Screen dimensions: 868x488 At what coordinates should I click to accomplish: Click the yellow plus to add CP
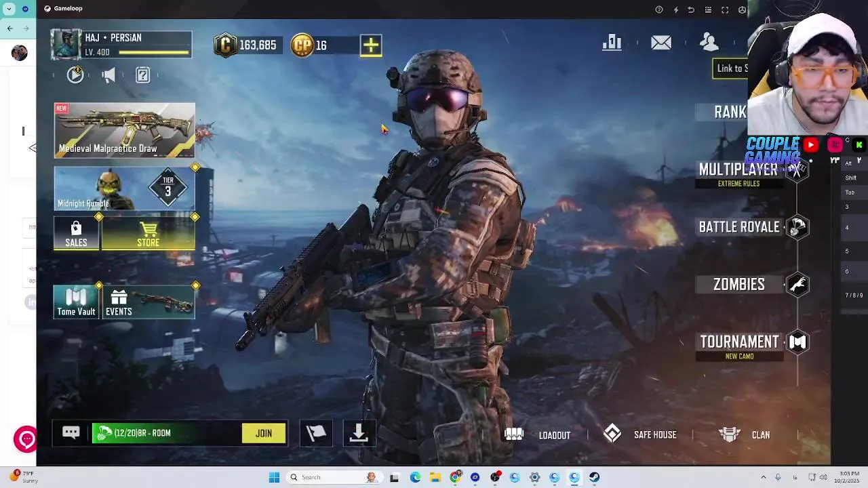pos(371,45)
